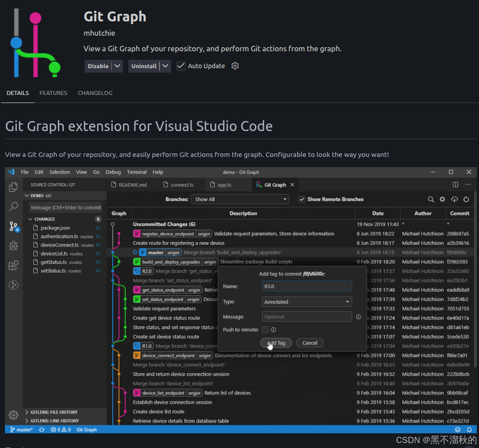
Task: Click the notifications bell in the status bar
Action: 469,430
